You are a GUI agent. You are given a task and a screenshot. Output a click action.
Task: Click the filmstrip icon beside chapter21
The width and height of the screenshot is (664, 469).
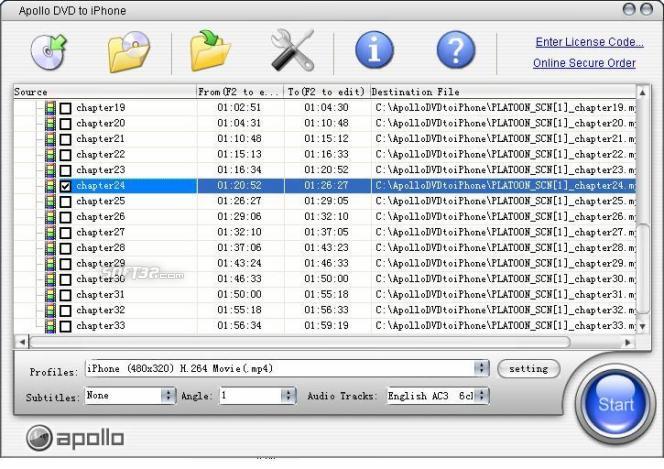point(50,139)
